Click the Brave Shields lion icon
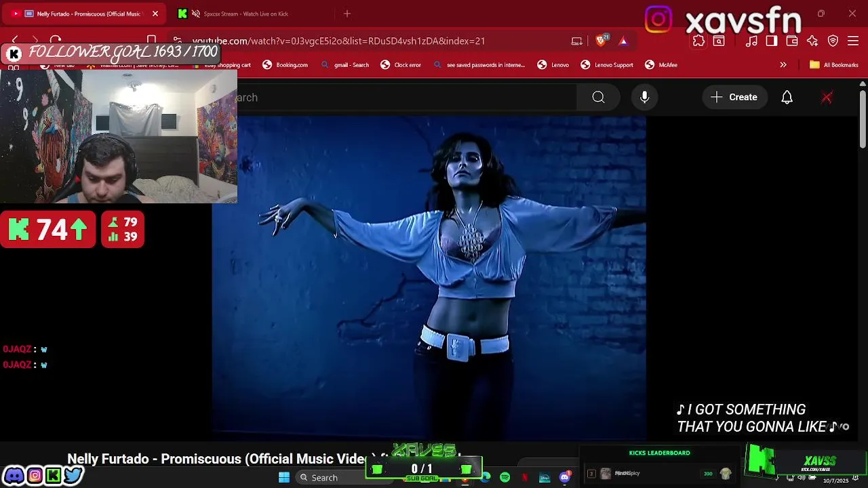The width and height of the screenshot is (868, 488). pyautogui.click(x=601, y=41)
